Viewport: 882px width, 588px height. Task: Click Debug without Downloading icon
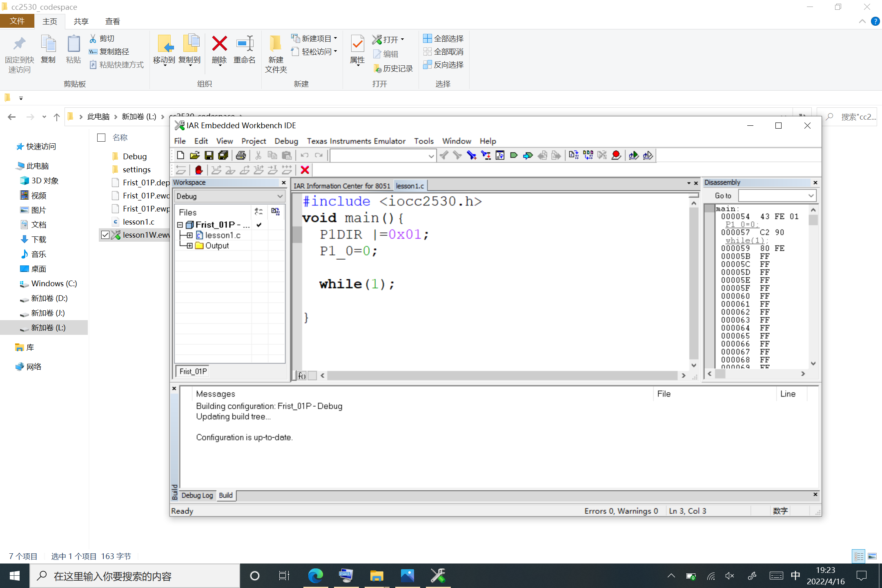(x=648, y=155)
